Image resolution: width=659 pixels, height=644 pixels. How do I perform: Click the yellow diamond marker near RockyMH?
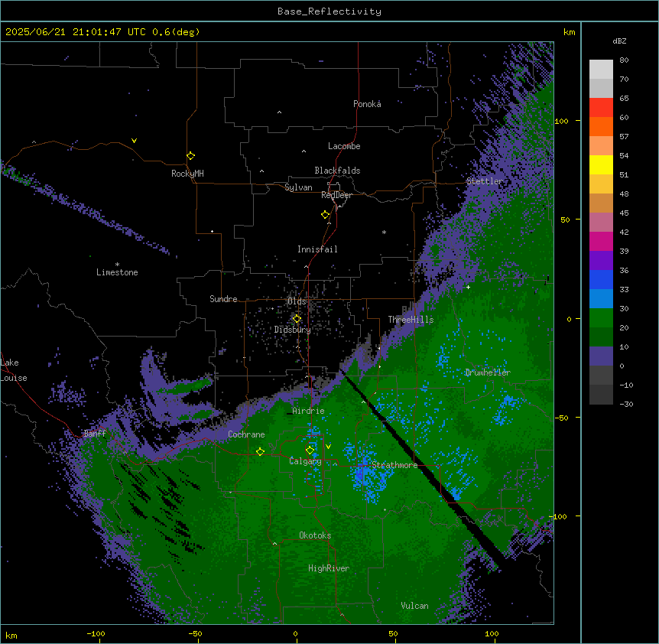pos(191,155)
